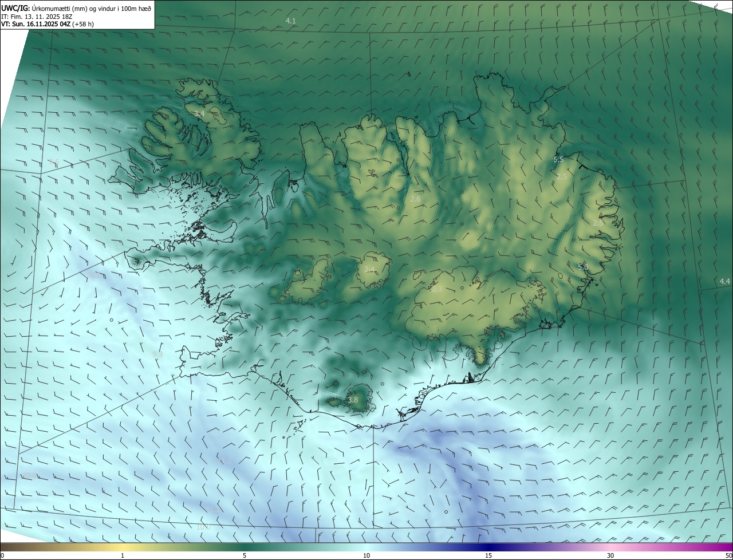The width and height of the screenshot is (733, 560).
Task: Click the 50 tick label on the color scale
Action: (x=728, y=555)
